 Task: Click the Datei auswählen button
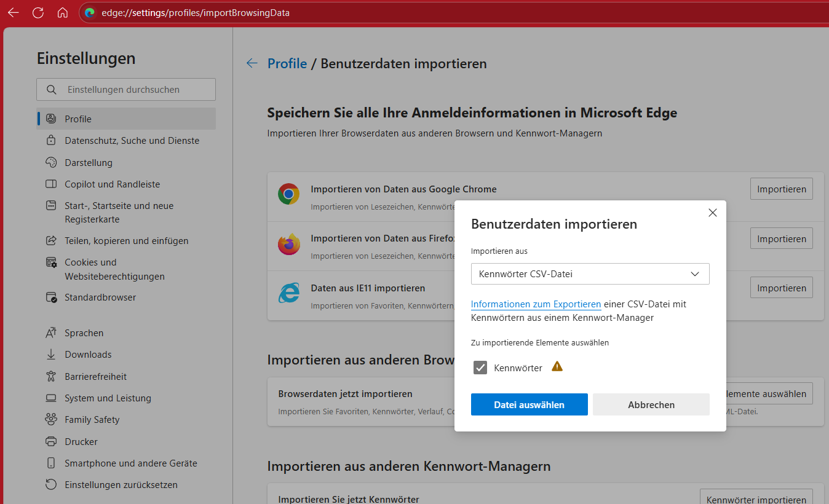tap(530, 404)
